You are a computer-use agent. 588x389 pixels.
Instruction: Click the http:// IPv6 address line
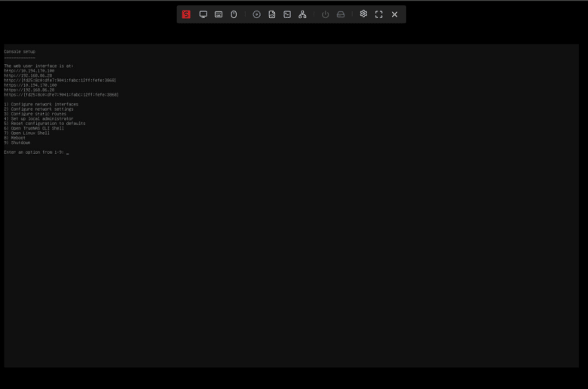pyautogui.click(x=60, y=80)
